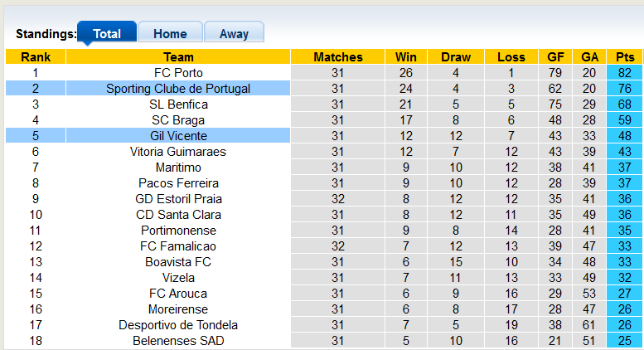Select GD Estoril Praia in standings
The height and width of the screenshot is (350, 644).
178,199
